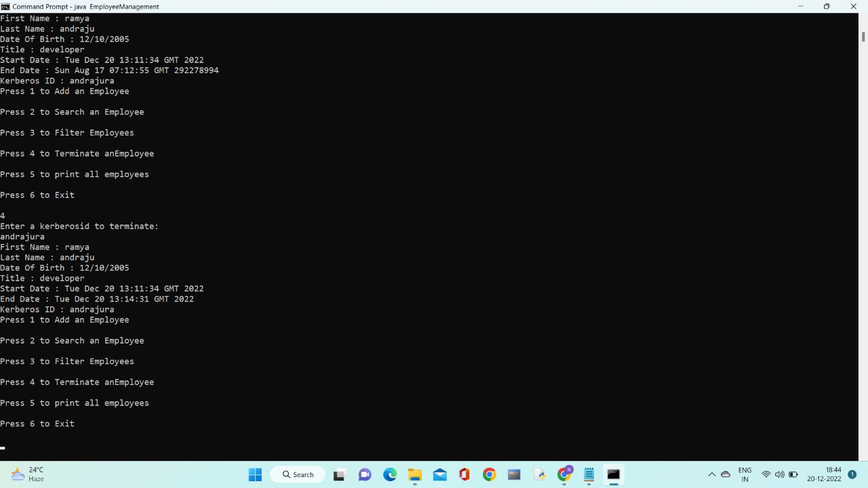Click the notification count badge
The width and height of the screenshot is (868, 488).
pyautogui.click(x=852, y=474)
